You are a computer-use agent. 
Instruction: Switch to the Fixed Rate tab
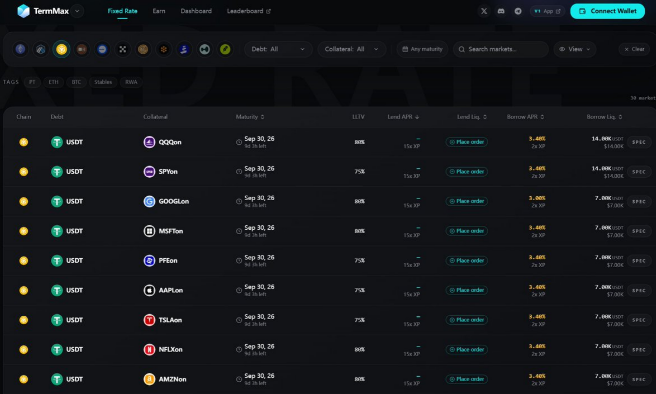(122, 11)
